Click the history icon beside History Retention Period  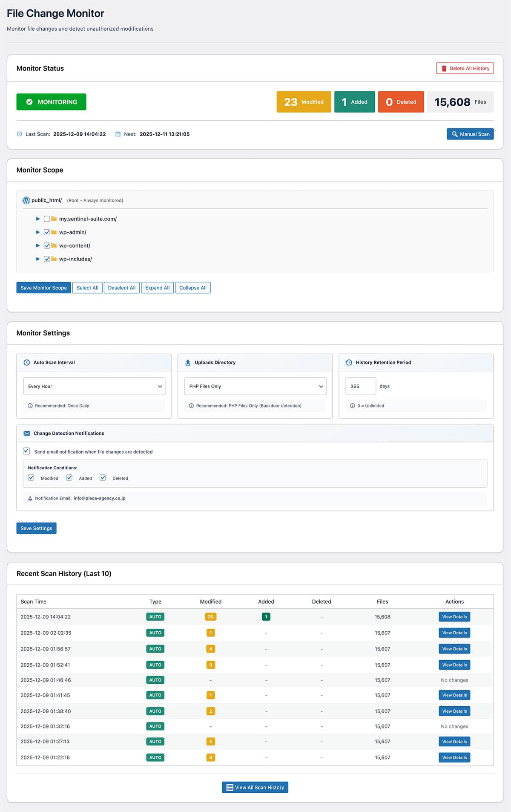pos(349,363)
